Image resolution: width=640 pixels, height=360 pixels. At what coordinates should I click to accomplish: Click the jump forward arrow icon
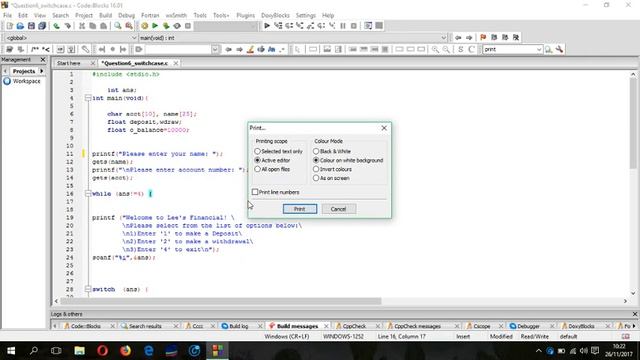469,38
